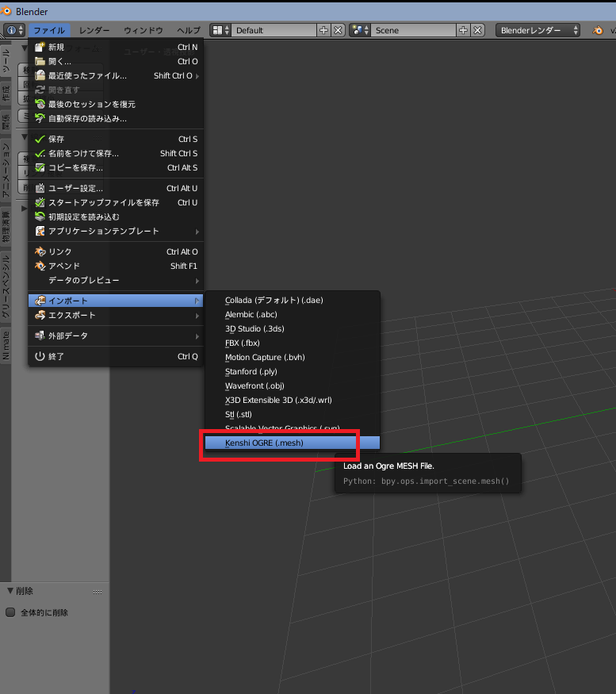Import Collada (デフォルト) (.dae)

click(292, 300)
